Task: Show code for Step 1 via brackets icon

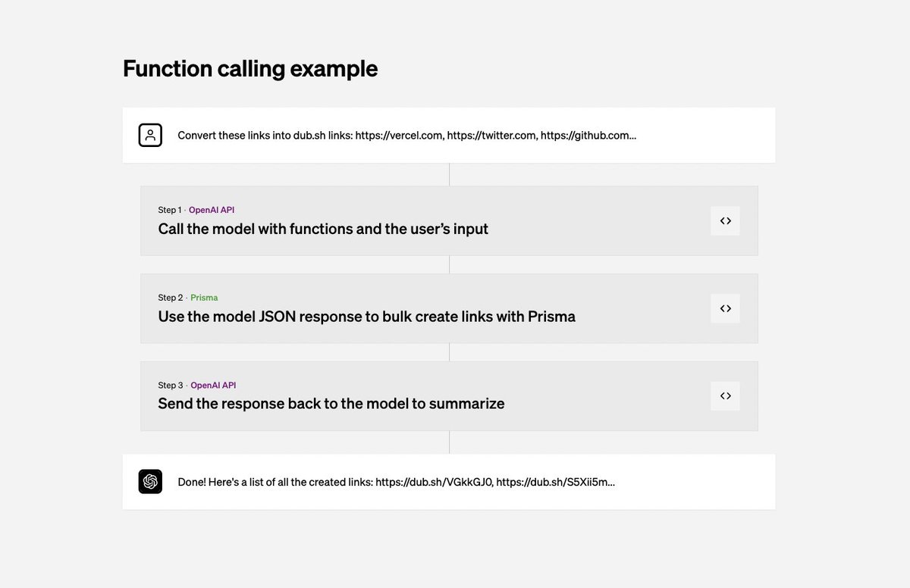Action: [x=726, y=221]
